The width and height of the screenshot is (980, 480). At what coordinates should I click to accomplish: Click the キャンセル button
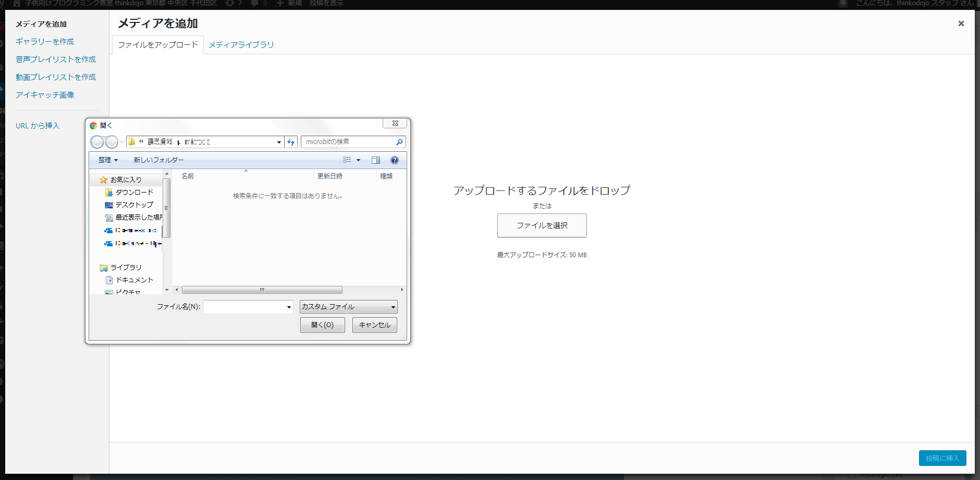point(375,325)
